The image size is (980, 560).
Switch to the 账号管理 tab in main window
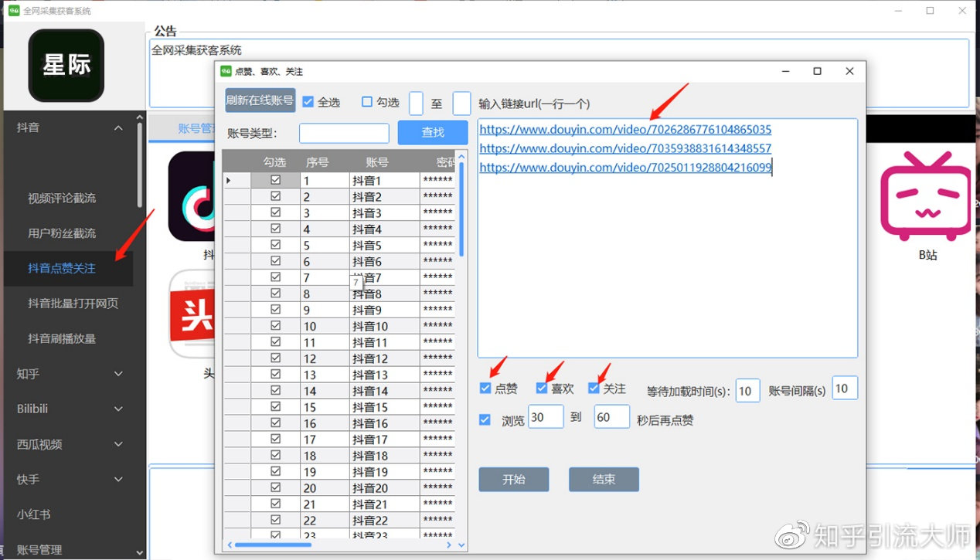click(195, 128)
